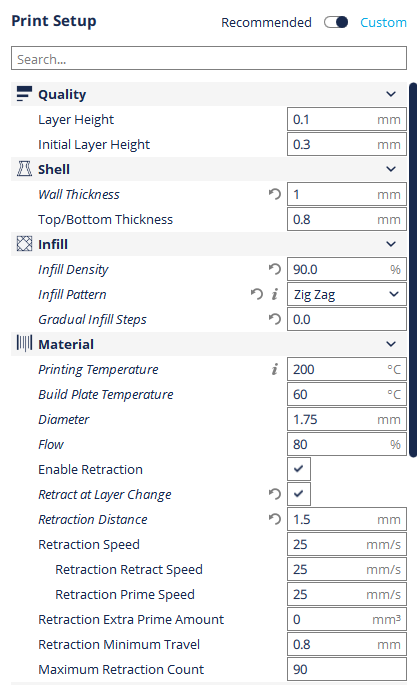The image size is (417, 685).
Task: Click the Infill Density reset arrow
Action: (x=275, y=269)
